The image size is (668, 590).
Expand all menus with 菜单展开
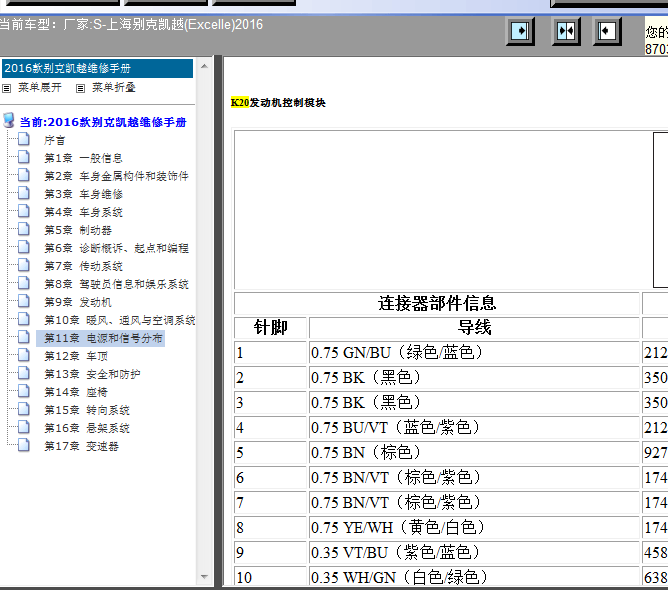pos(40,88)
